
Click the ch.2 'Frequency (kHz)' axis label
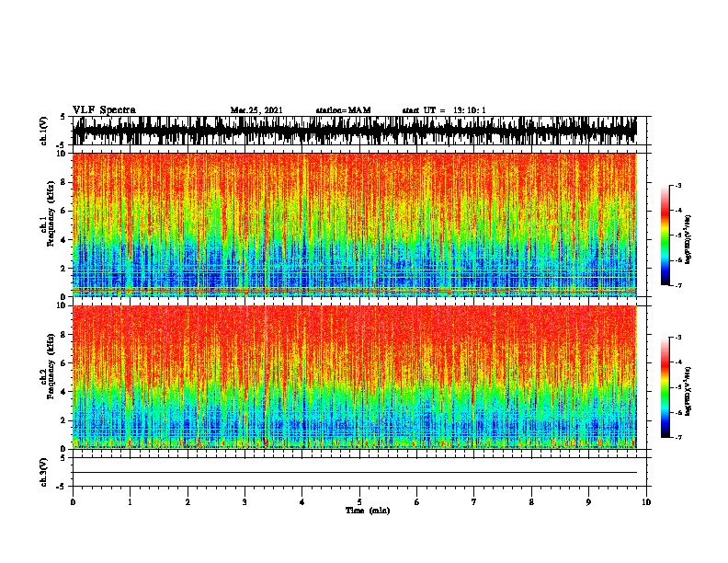[51, 366]
